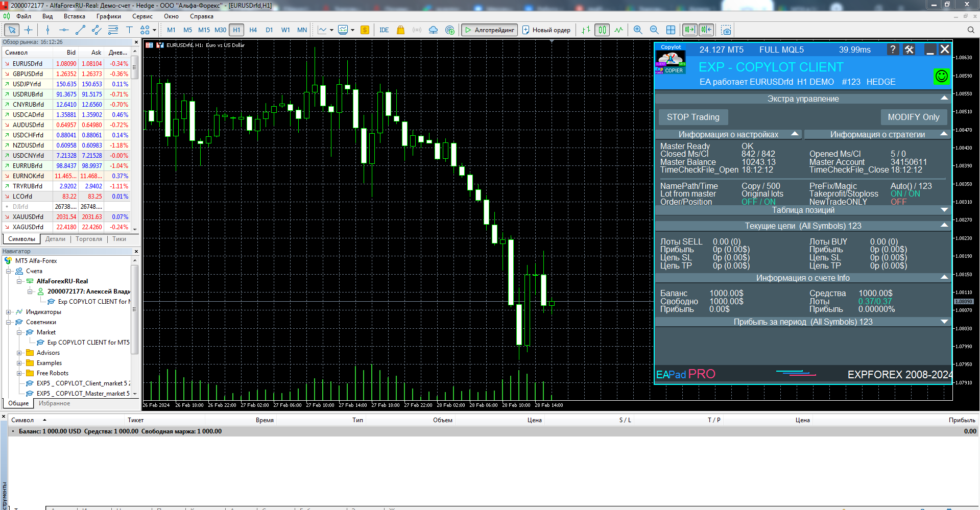980x510 pixels.
Task: Zoom out the chart
Action: (x=654, y=30)
